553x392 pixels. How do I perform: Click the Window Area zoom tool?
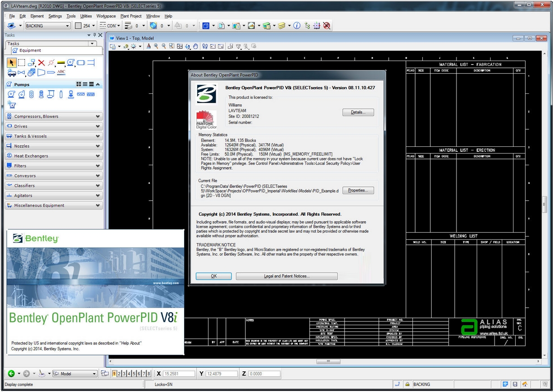tap(172, 46)
